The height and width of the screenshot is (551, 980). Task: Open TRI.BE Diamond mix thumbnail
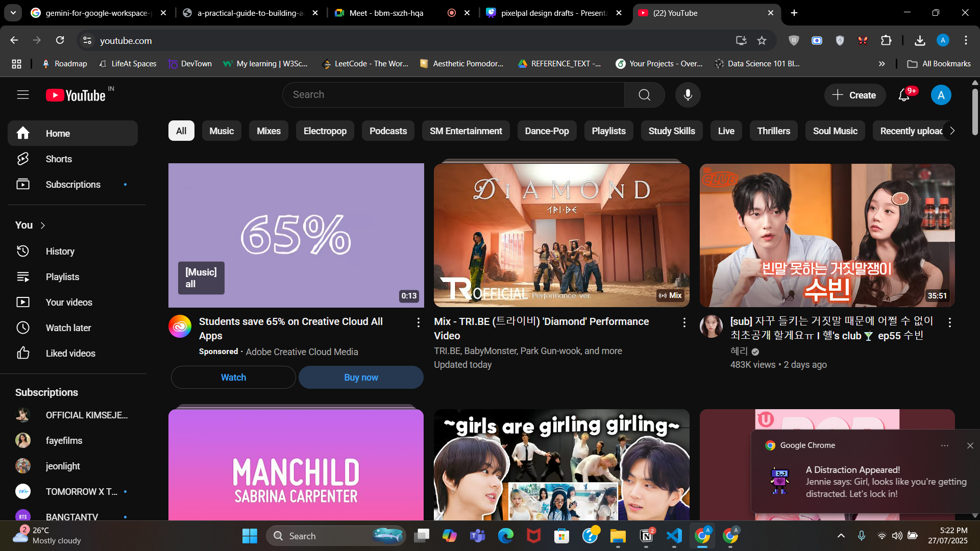(561, 235)
